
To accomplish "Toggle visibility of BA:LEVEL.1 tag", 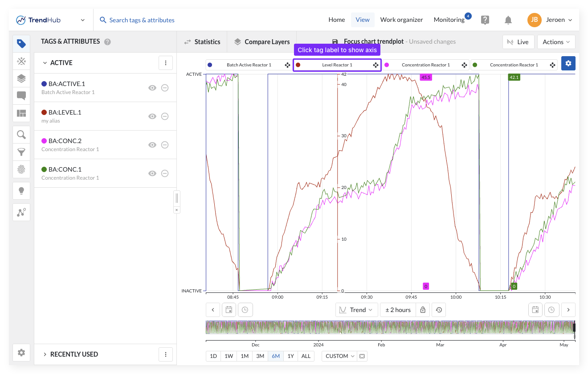I will (152, 116).
